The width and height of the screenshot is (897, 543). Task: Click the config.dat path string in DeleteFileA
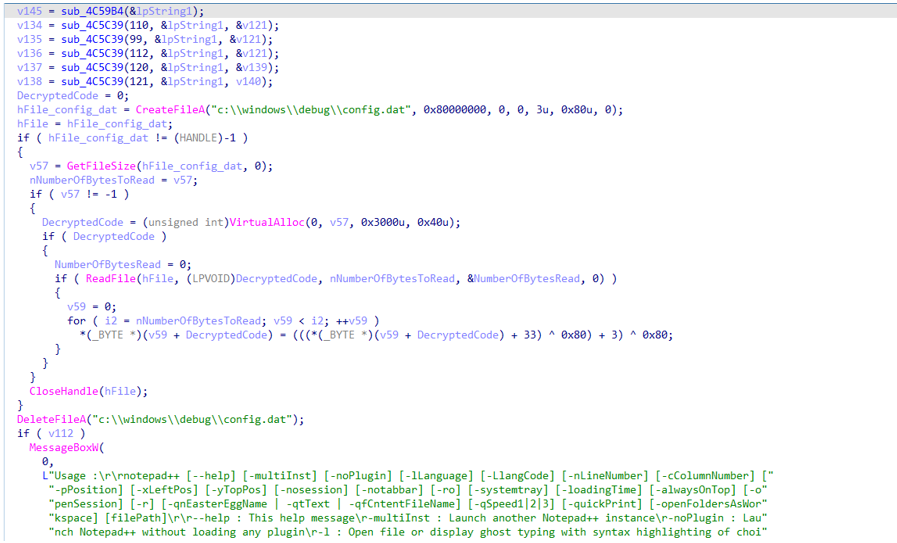198,419
